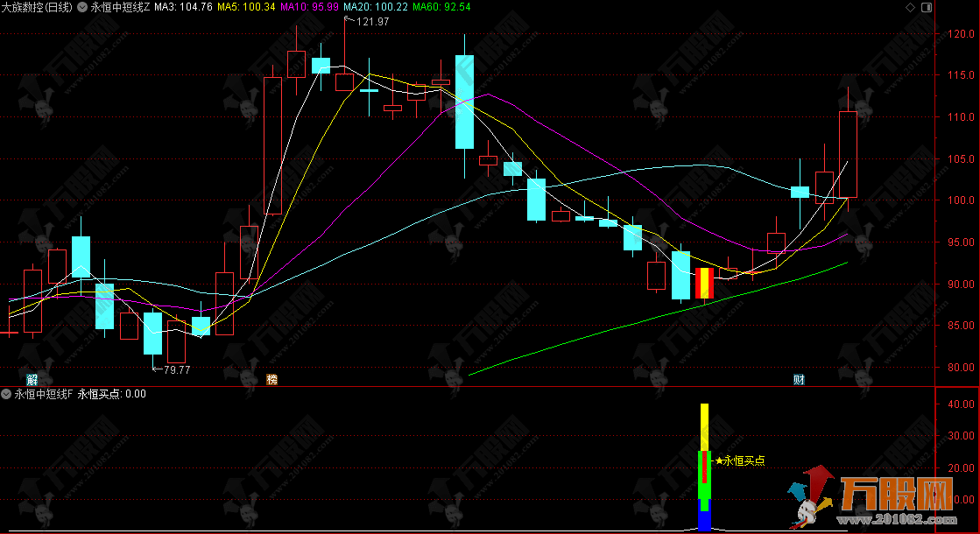980x534 pixels.
Task: Click the yellow top of the indicator signal bar
Action: point(704,427)
